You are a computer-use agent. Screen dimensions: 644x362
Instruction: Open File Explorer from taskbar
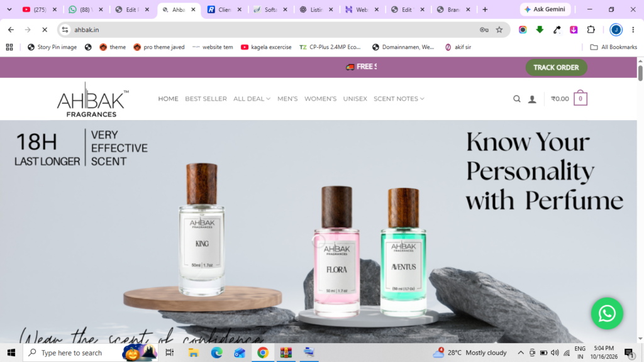click(x=193, y=353)
